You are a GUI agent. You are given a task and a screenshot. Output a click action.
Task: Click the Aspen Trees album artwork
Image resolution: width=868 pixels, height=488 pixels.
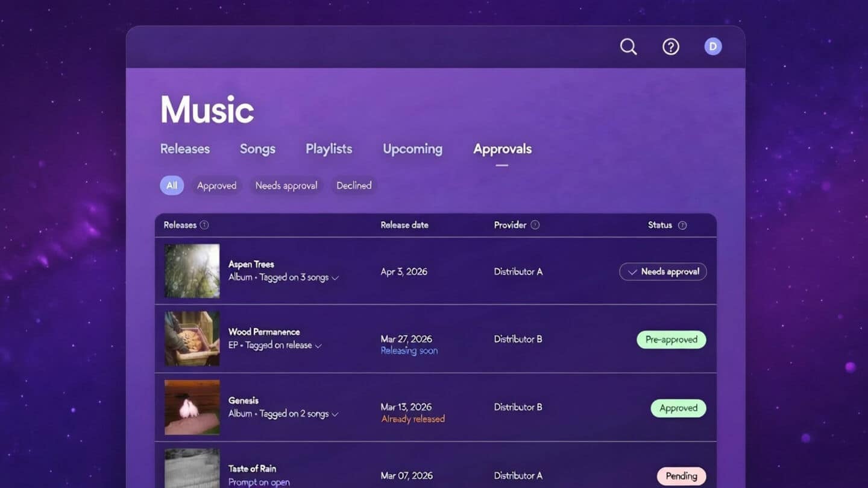pyautogui.click(x=191, y=271)
